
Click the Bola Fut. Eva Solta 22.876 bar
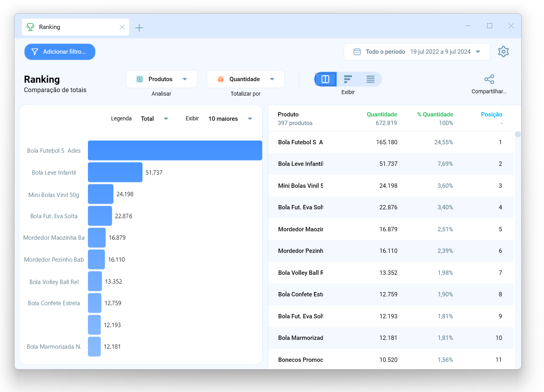click(x=100, y=216)
